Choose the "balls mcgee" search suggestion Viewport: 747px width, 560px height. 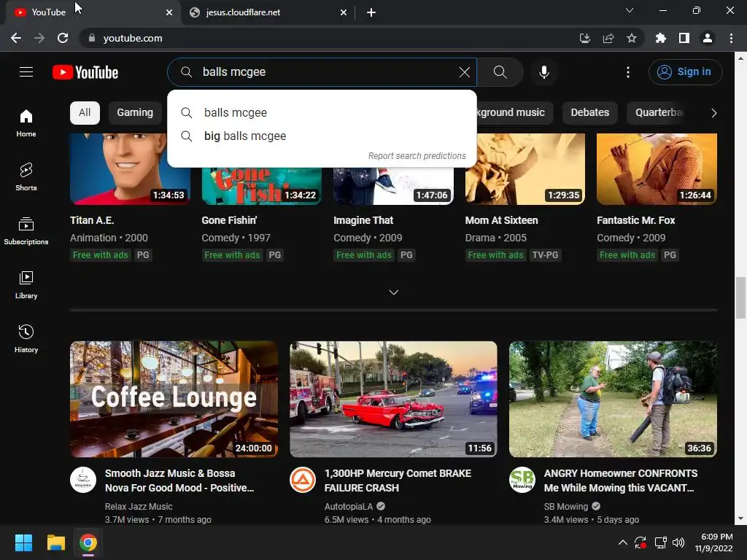322,112
